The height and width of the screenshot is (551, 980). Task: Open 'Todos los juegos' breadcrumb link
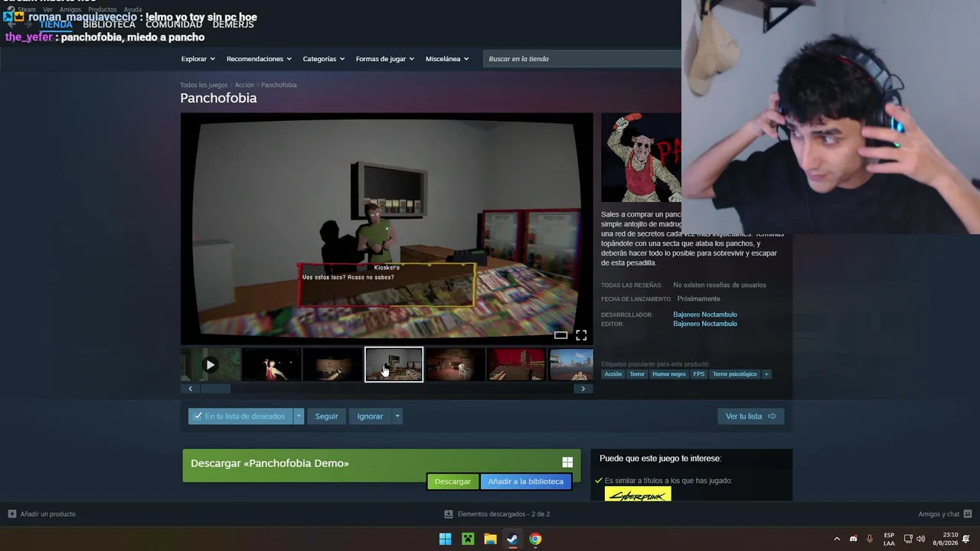(204, 85)
